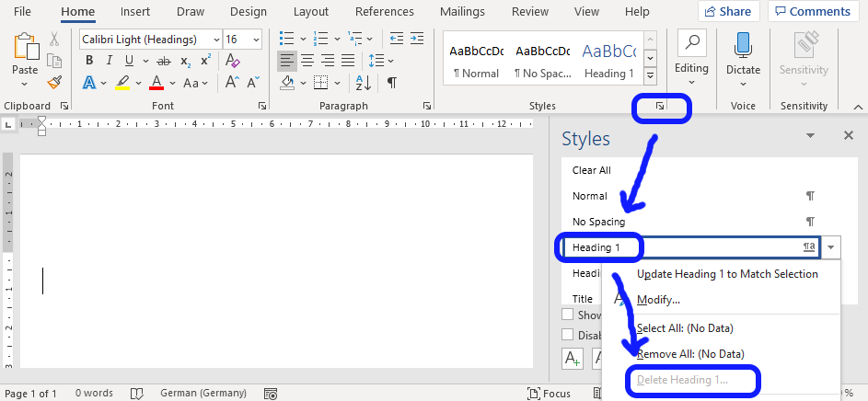The image size is (868, 401).
Task: Center the text alignment
Action: 307,61
